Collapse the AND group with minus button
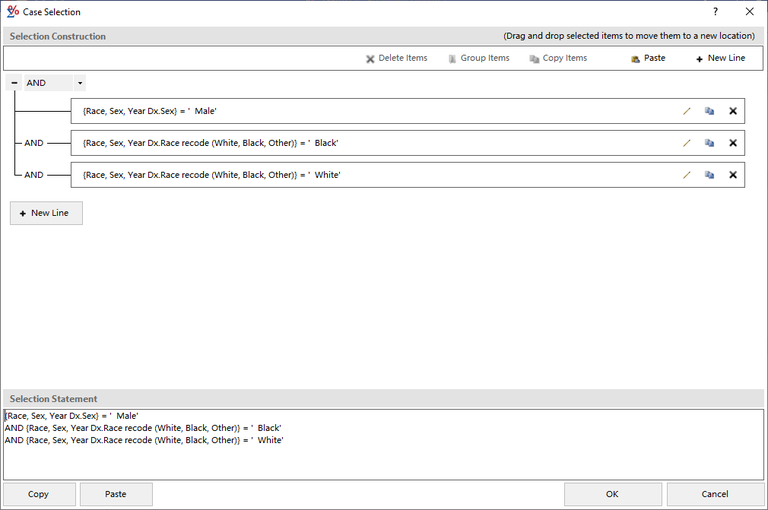 pyautogui.click(x=14, y=83)
